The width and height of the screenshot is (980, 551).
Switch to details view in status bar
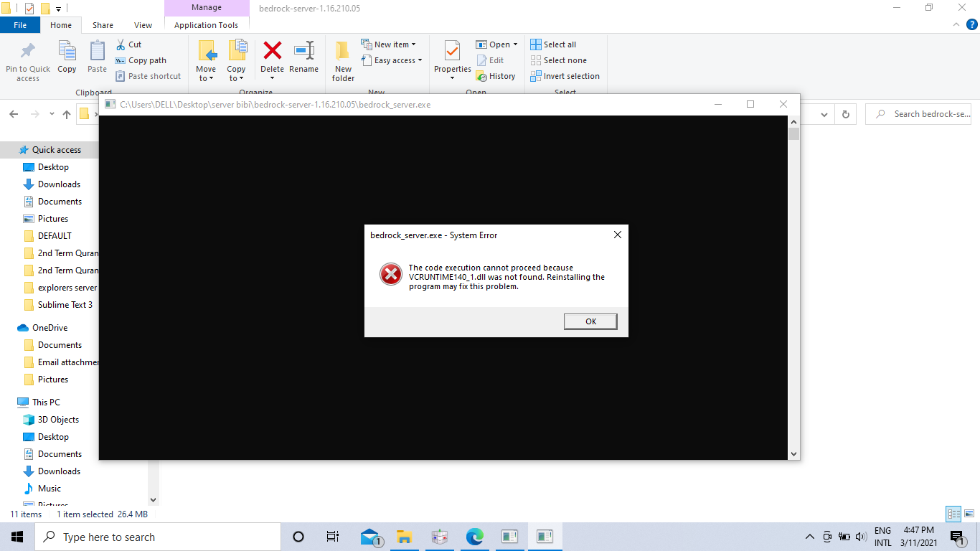click(x=953, y=514)
